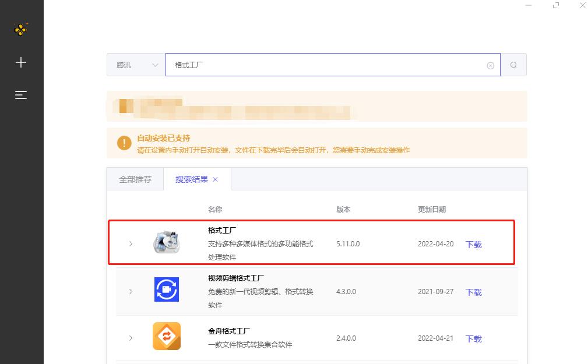The image size is (588, 364).
Task: Open the hamburger list icon in the sidebar
Action: [21, 95]
